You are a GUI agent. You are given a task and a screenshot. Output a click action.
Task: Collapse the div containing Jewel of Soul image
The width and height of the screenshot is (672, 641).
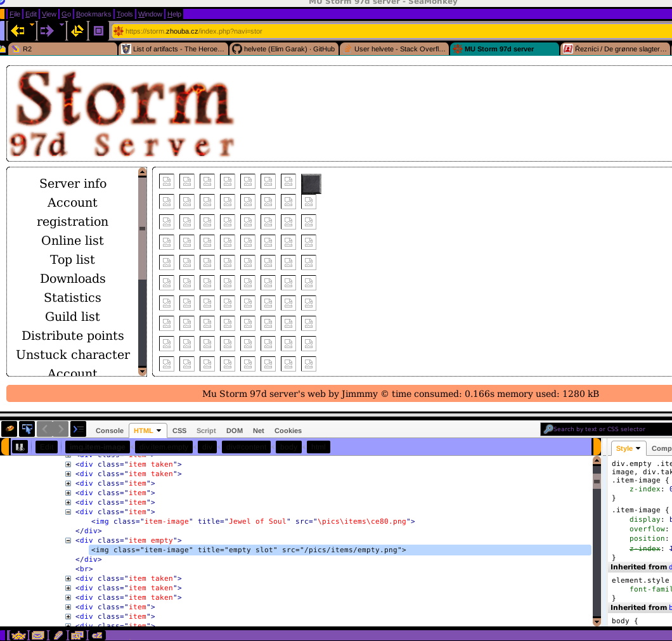point(68,512)
